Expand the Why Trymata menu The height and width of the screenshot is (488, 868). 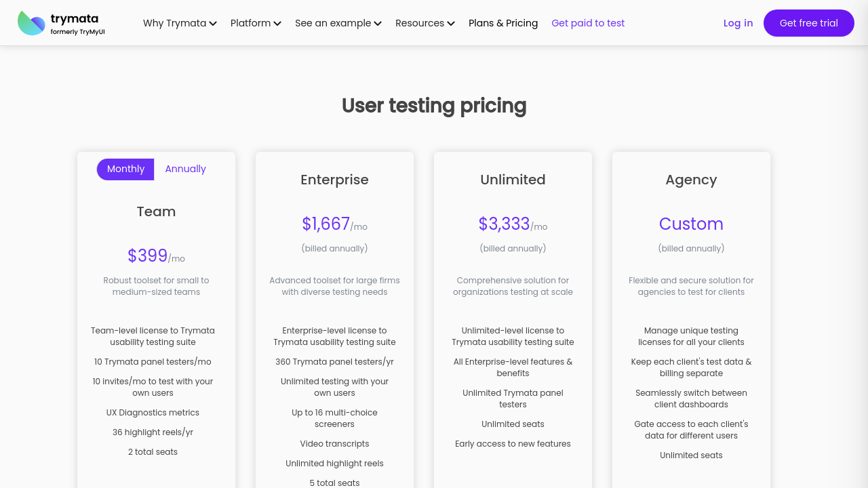click(x=180, y=23)
